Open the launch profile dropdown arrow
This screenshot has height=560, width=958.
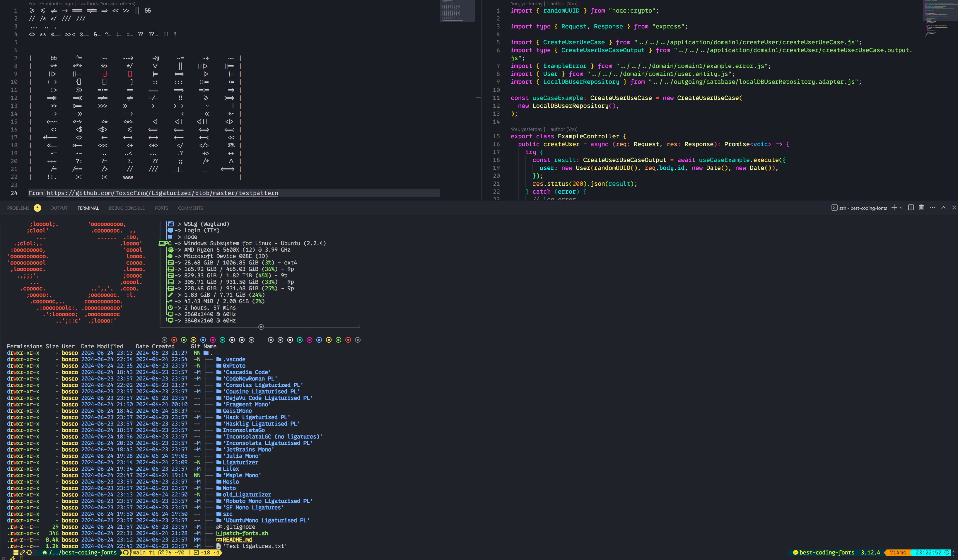901,208
